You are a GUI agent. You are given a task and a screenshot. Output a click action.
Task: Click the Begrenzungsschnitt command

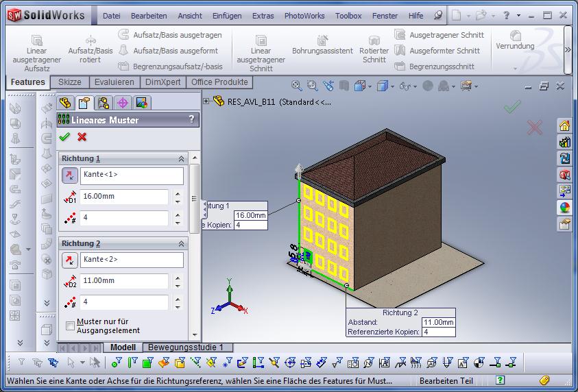442,66
